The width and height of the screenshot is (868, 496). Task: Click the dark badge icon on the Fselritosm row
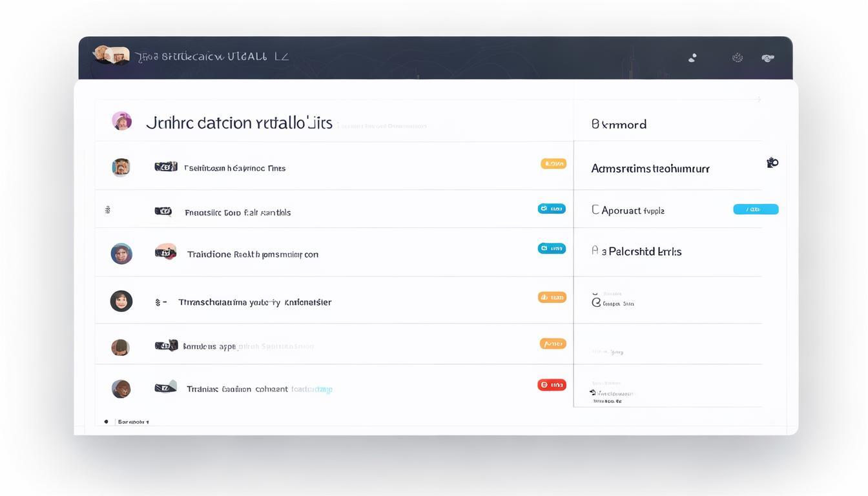pyautogui.click(x=165, y=167)
